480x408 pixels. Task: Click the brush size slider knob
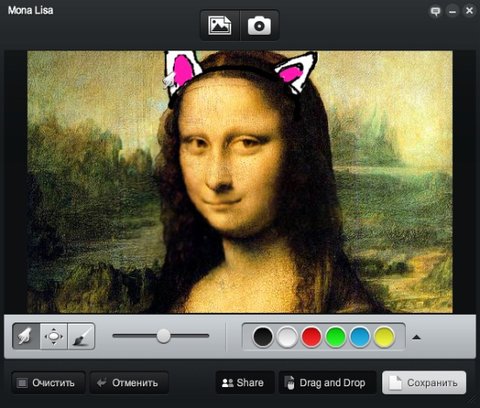(x=163, y=336)
